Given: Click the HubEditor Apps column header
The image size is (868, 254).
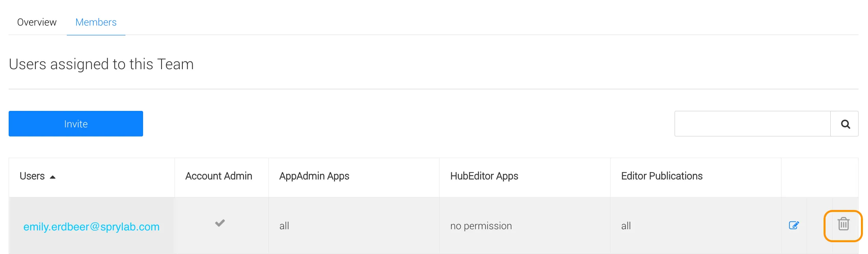Looking at the screenshot, I should pos(484,176).
